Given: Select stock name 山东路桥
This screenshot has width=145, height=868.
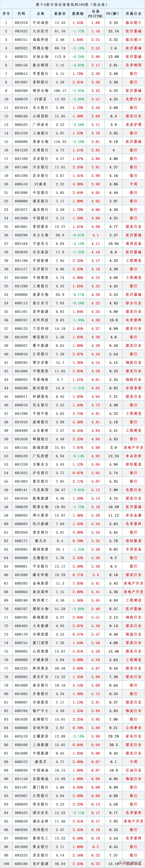Looking at the screenshot, I should click(x=40, y=430).
